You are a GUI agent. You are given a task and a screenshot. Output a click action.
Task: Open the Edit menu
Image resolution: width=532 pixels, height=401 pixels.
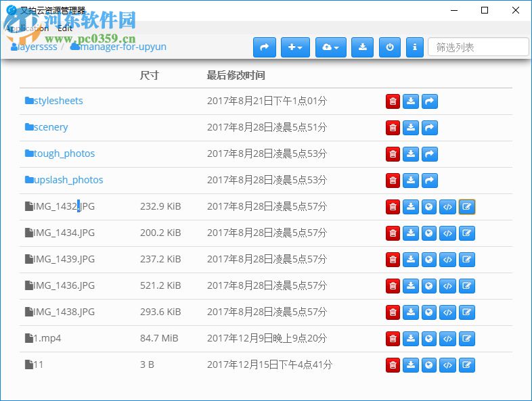coord(65,28)
